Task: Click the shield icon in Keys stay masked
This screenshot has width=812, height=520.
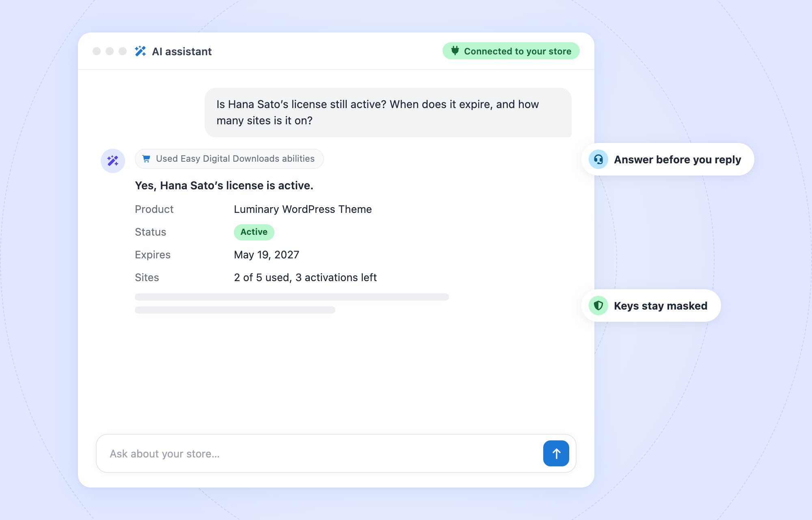Action: (598, 305)
